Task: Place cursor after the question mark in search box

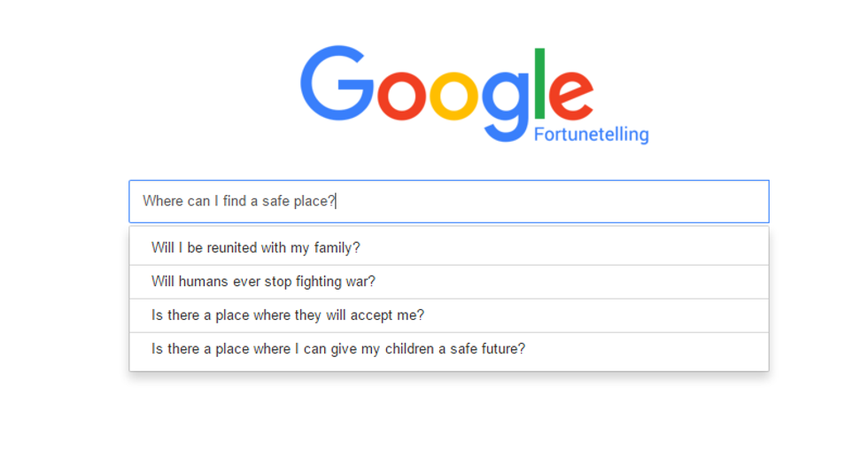Action: (x=337, y=201)
